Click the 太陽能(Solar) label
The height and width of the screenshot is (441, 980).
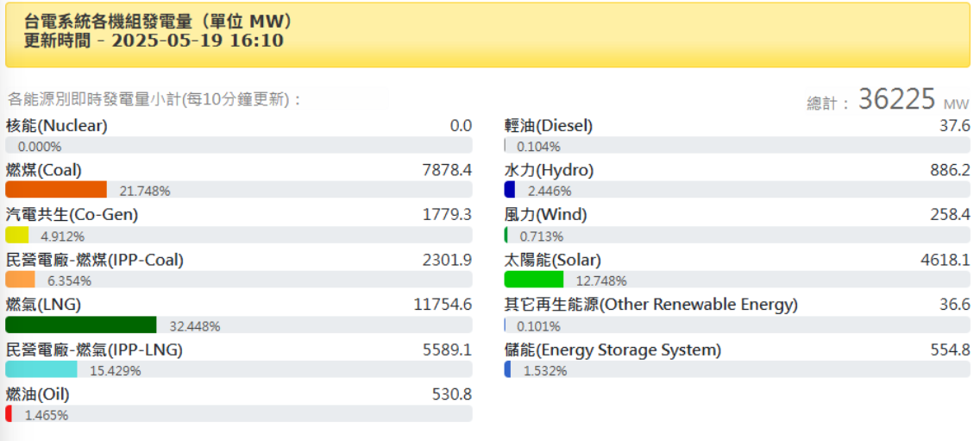pos(552,261)
